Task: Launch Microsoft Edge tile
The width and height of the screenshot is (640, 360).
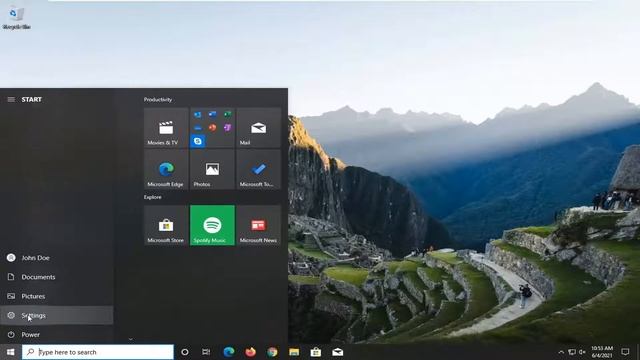Action: [x=166, y=169]
